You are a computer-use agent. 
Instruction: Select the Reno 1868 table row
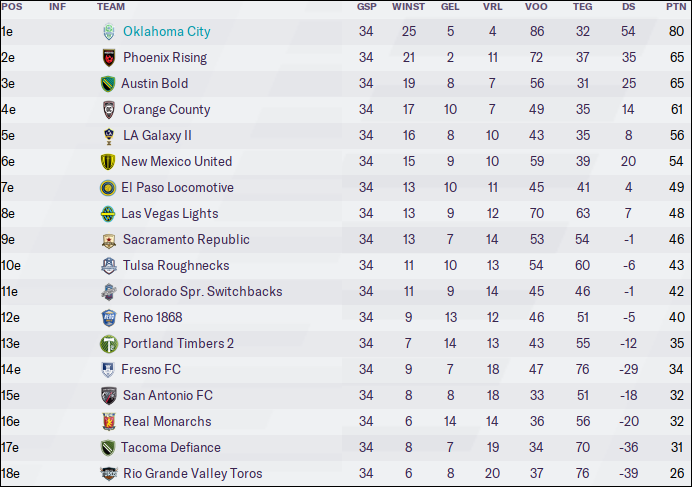click(346, 317)
